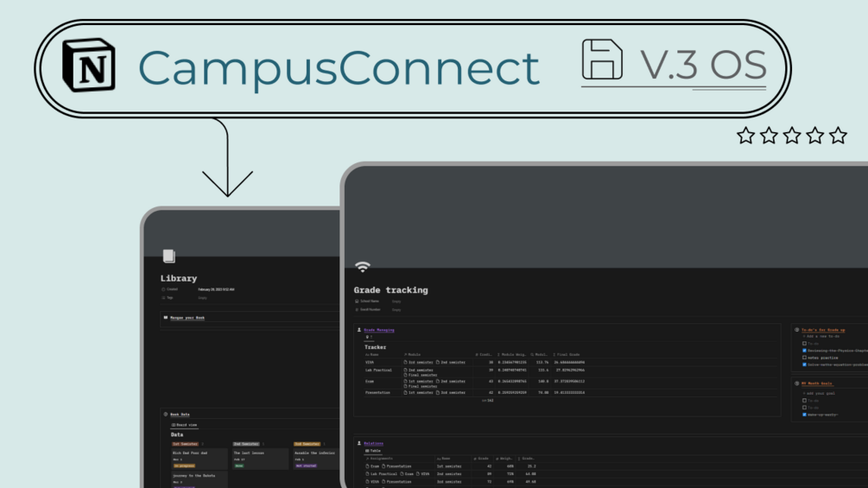The image size is (868, 488).
Task: Click the book icon beside Manage your Book
Action: tap(166, 318)
